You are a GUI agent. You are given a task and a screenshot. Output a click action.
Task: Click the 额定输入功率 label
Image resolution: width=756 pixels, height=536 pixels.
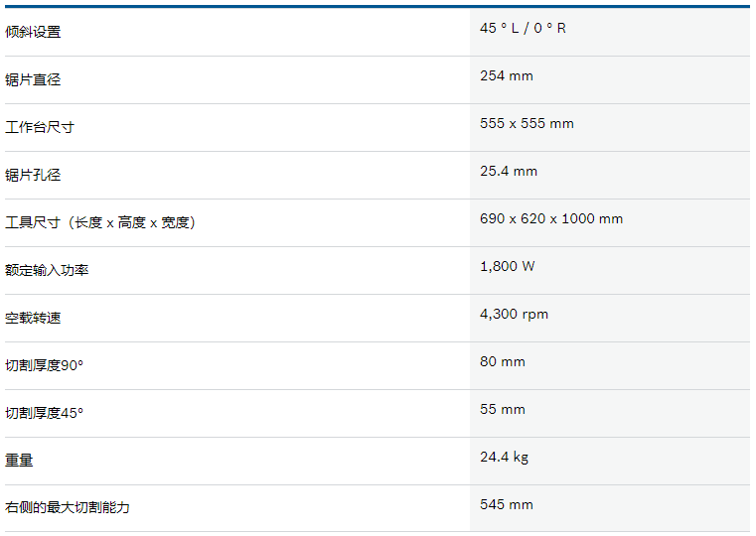(47, 270)
